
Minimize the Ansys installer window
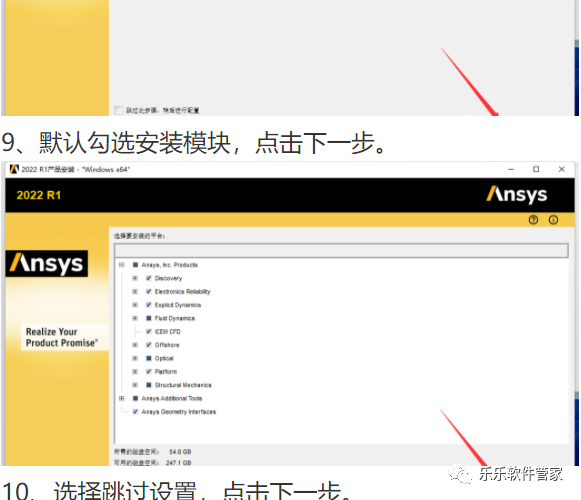(511, 169)
